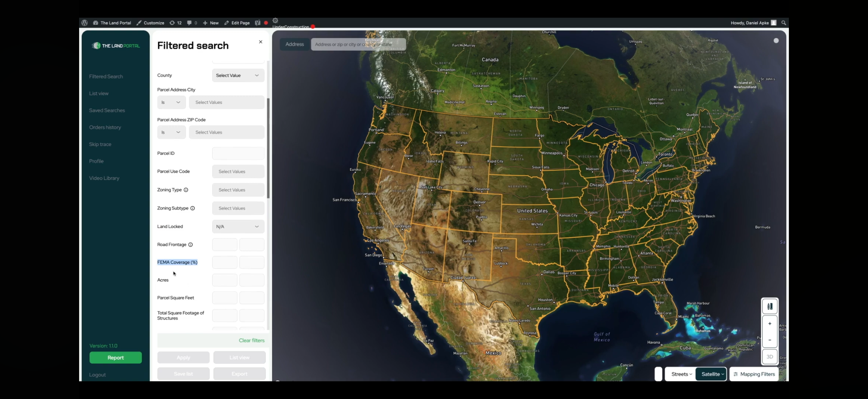Open Mapping Filters on the map

pos(754,374)
